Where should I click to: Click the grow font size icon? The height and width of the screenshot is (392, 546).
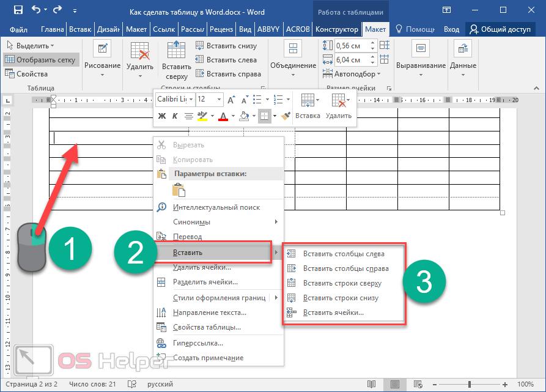pos(231,99)
